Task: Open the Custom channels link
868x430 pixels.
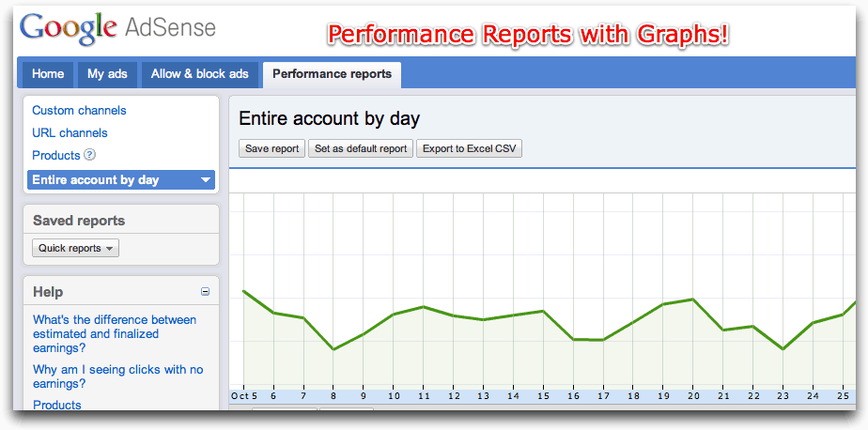Action: [79, 110]
